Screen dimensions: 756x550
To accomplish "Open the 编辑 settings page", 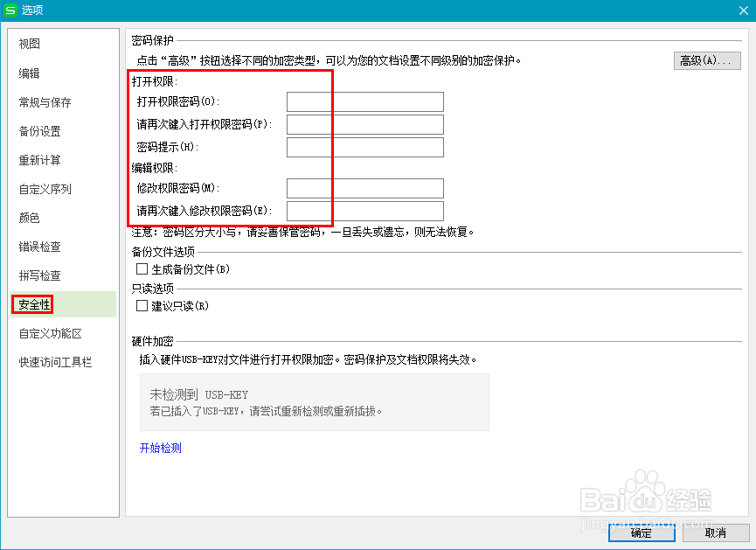I will click(29, 73).
